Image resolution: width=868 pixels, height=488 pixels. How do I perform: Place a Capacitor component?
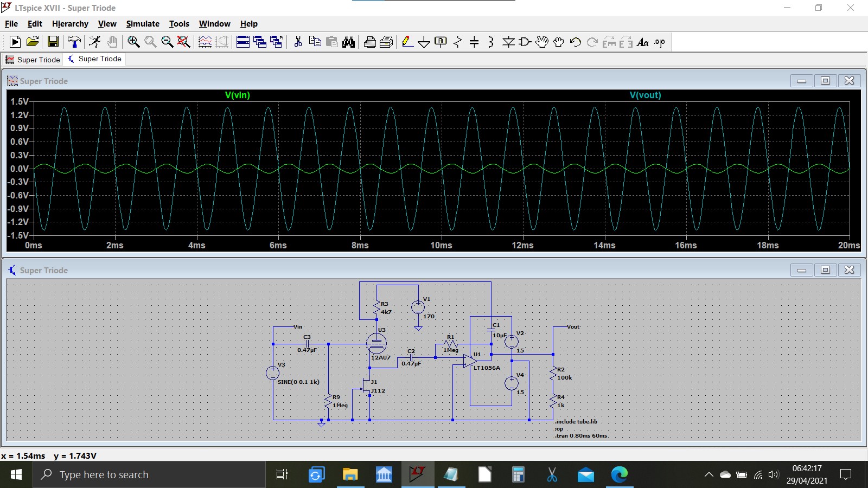[x=474, y=42]
